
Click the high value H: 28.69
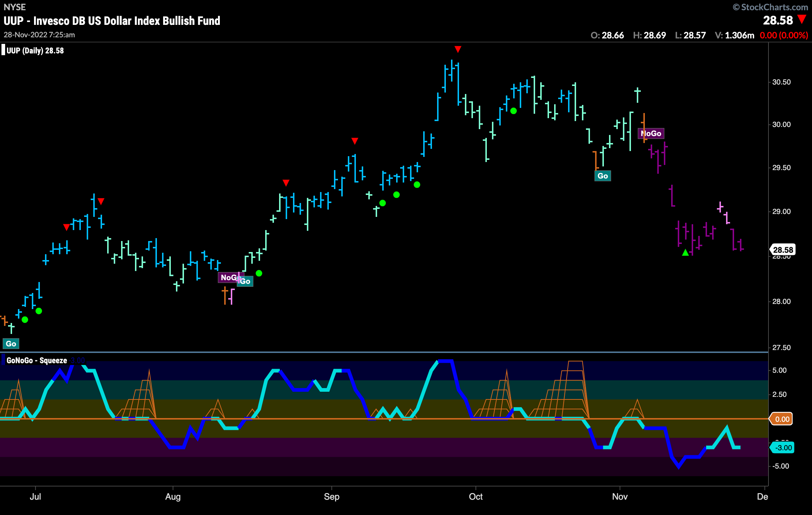649,35
